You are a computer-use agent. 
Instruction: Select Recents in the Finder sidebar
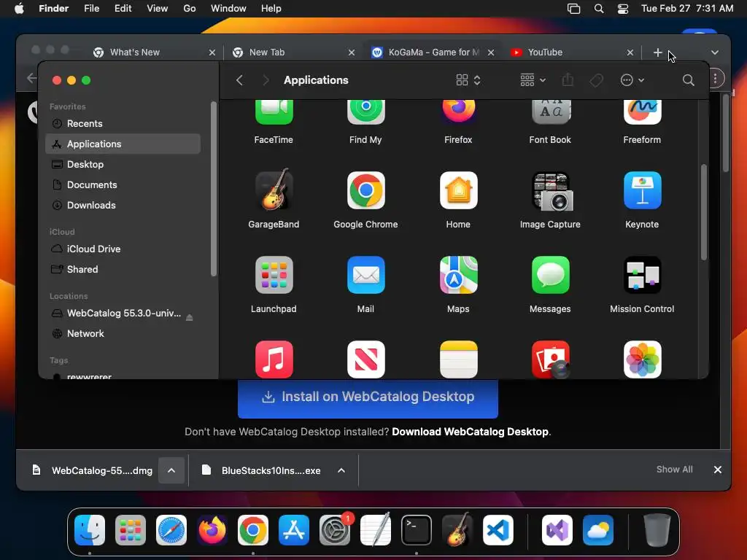[x=123, y=123]
